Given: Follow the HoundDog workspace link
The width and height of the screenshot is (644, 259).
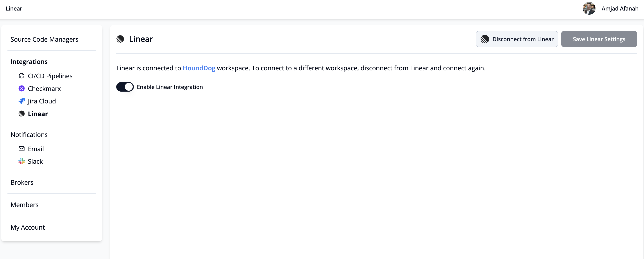Looking at the screenshot, I should pos(199,68).
